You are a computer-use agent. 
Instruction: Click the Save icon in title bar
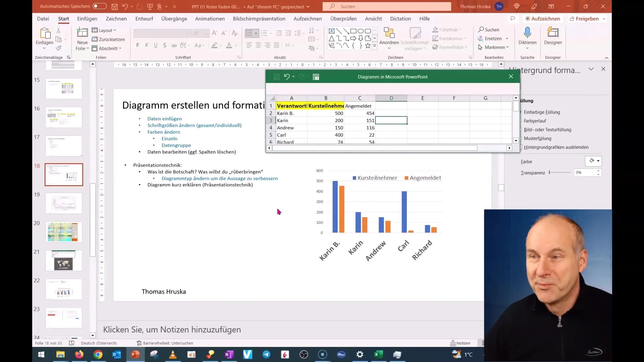click(x=114, y=6)
